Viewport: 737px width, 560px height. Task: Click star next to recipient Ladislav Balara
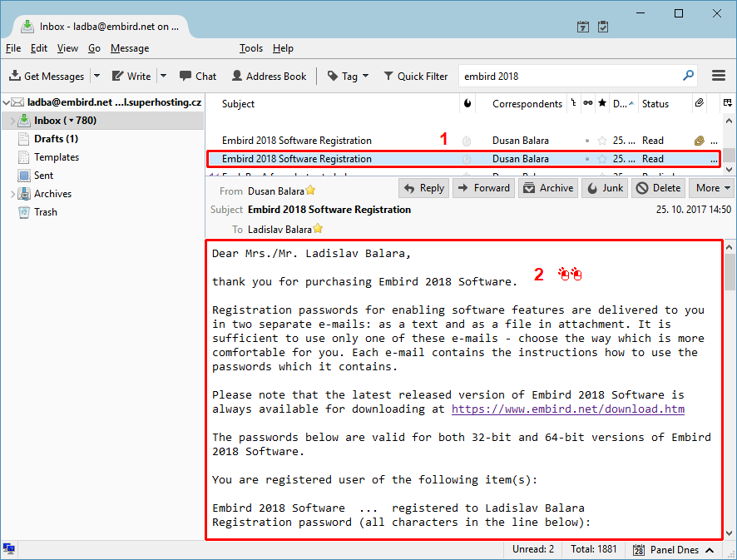(319, 229)
